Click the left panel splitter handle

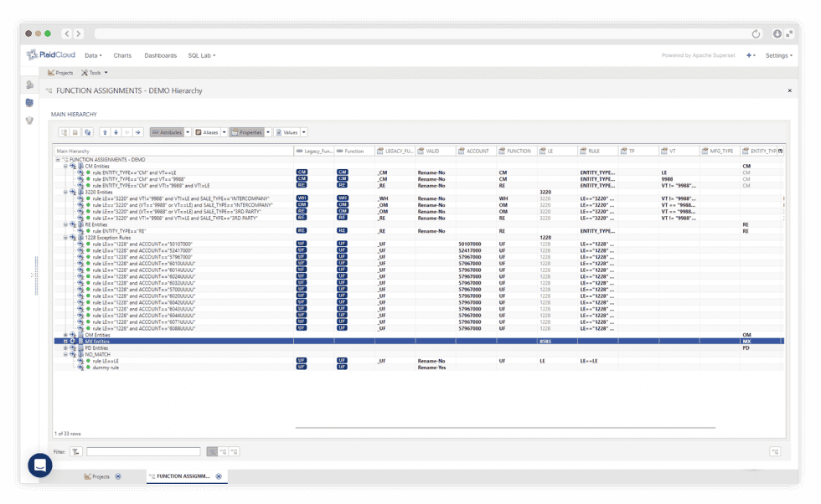point(36,275)
